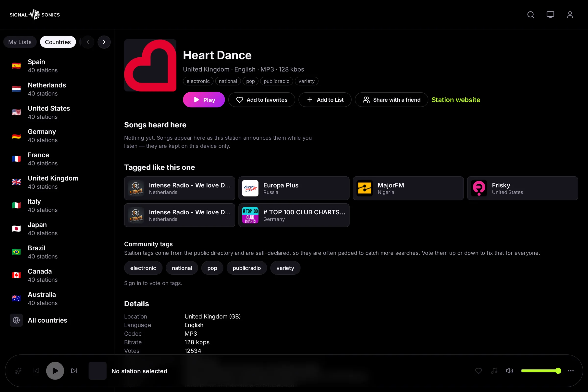Click the national tag under station title
Image resolution: width=588 pixels, height=392 pixels.
click(228, 81)
